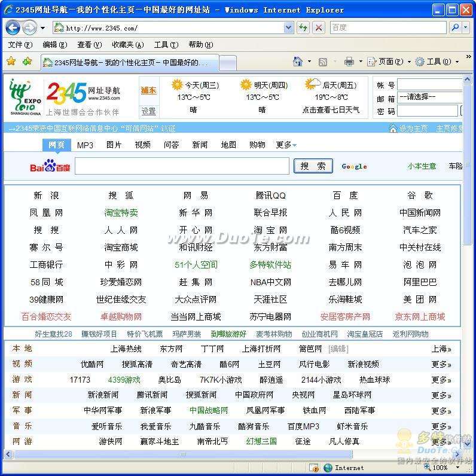476x476 pixels.
Task: Open search provider dropdown arrow
Action: [x=466, y=28]
